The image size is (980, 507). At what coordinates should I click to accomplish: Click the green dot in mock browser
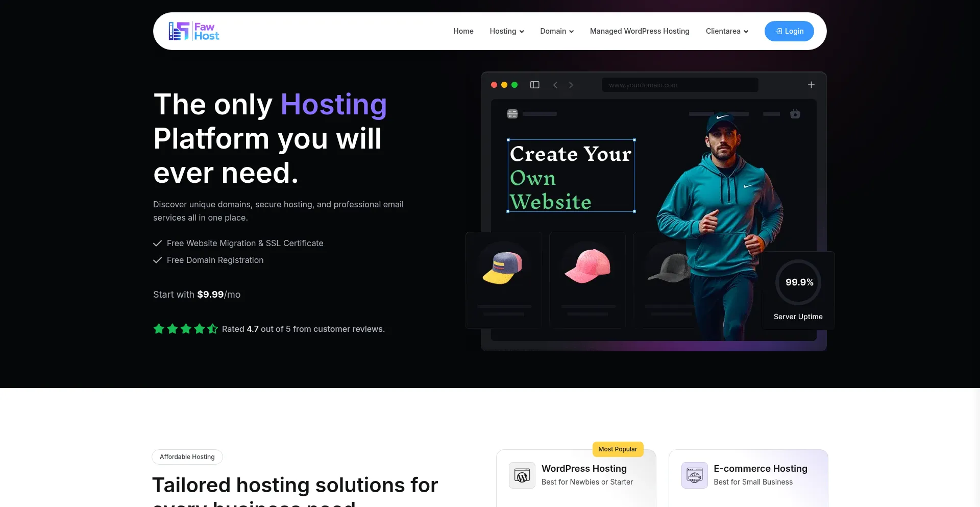(514, 85)
